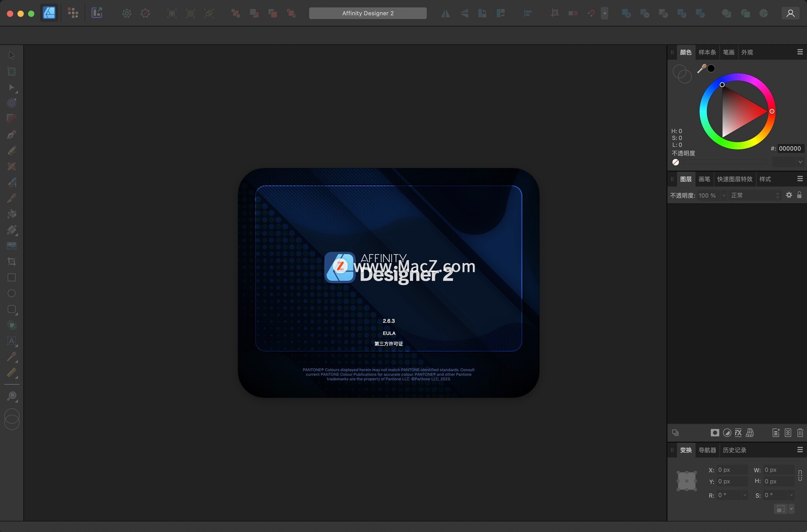Select the Move tool arrow
Screen dimensions: 807x532
point(12,55)
